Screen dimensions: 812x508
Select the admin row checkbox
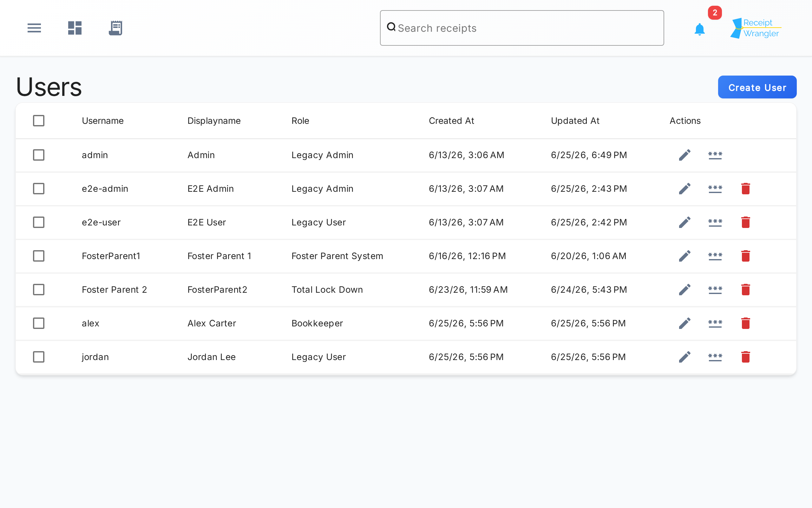39,155
